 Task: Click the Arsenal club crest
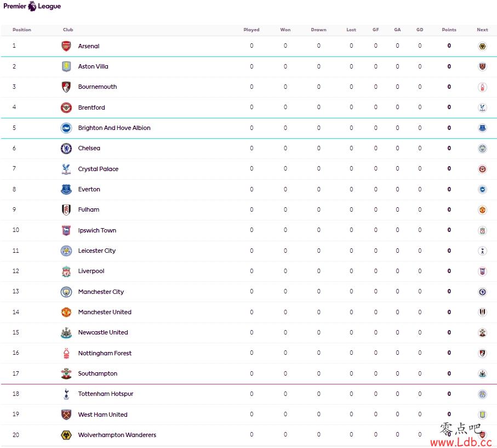(66, 46)
